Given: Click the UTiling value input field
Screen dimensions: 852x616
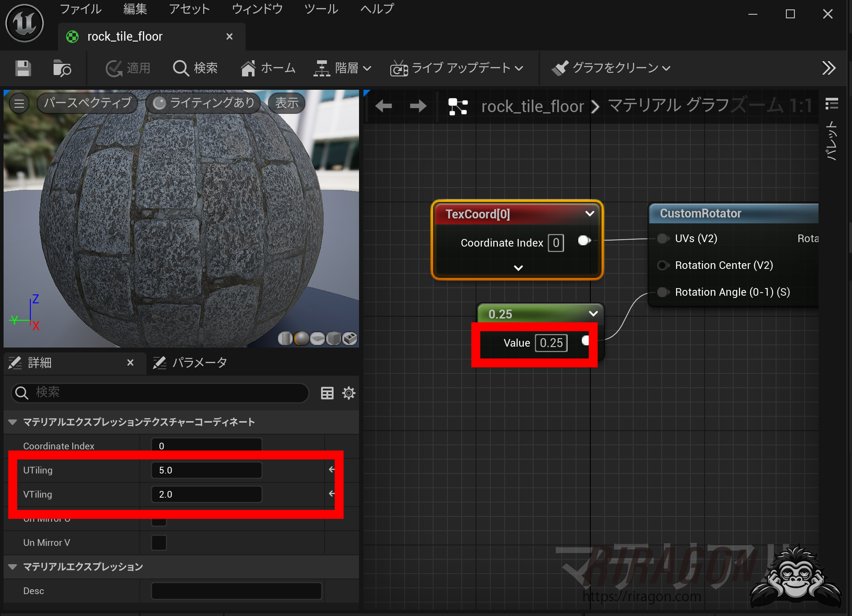Looking at the screenshot, I should click(206, 470).
